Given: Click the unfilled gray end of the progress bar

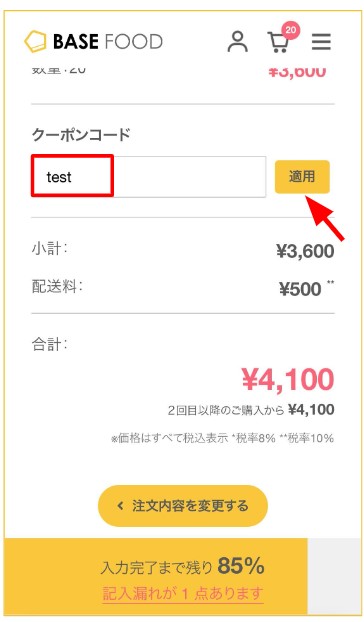Looking at the screenshot, I should (x=333, y=576).
